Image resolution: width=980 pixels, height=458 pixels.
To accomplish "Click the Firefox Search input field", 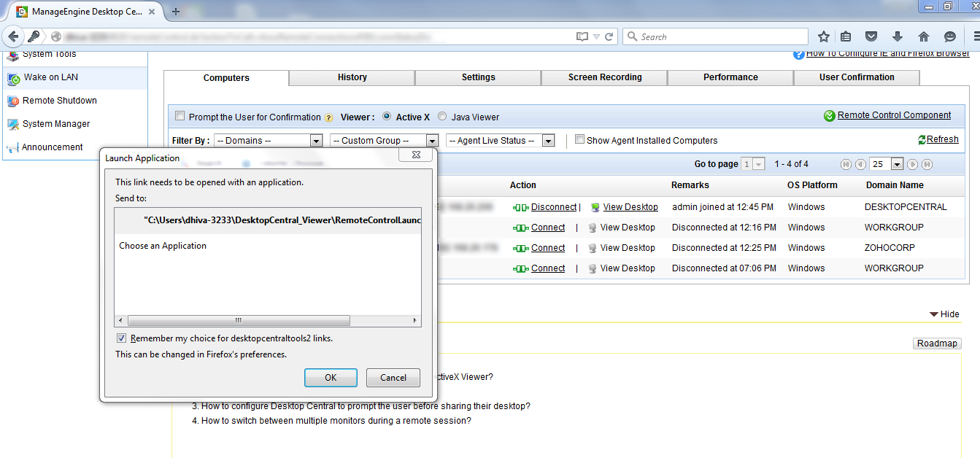I will click(715, 36).
